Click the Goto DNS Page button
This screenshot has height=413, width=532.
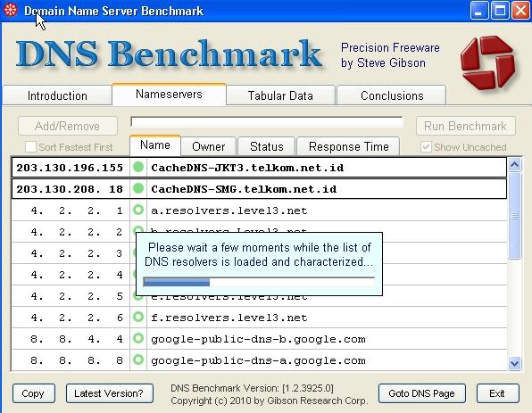(x=421, y=393)
